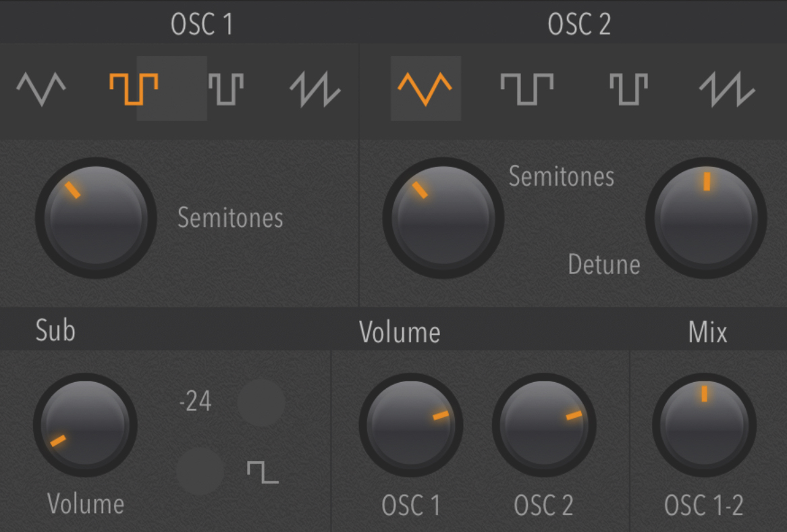The width and height of the screenshot is (787, 532).
Task: Click the OSC 2 volume knob
Action: 544,425
